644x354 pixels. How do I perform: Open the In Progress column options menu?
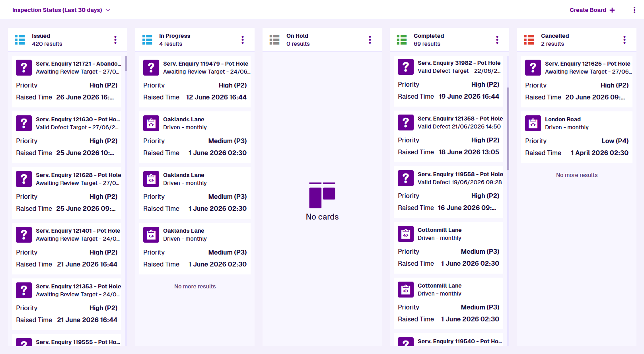point(243,40)
